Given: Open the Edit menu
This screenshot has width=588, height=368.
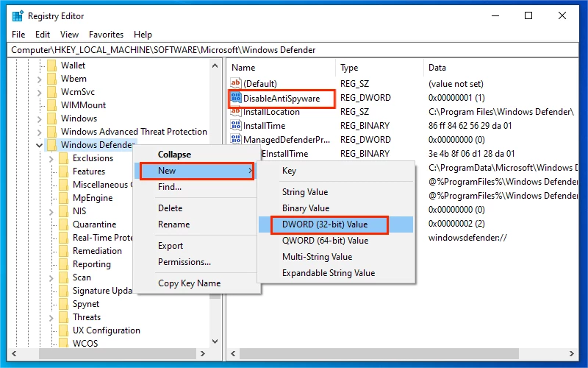Looking at the screenshot, I should click(43, 35).
